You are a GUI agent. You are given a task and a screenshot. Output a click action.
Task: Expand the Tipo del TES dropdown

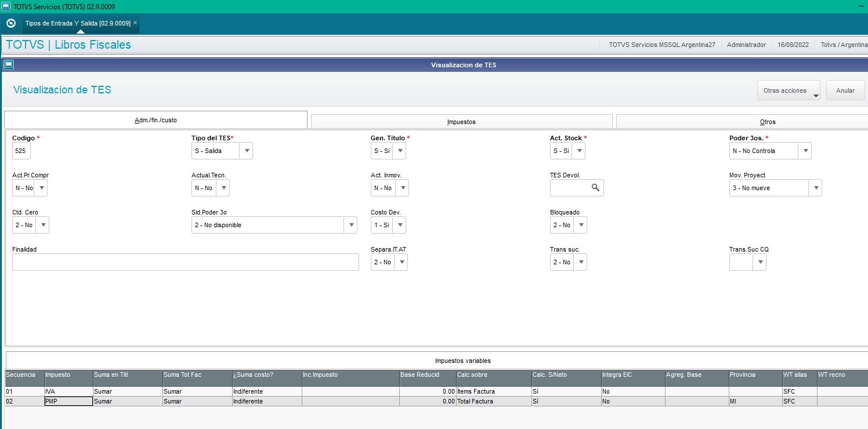coord(246,151)
